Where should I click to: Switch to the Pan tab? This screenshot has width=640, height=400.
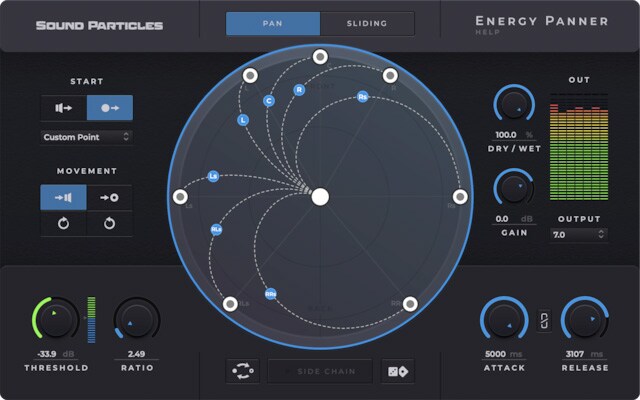point(273,24)
